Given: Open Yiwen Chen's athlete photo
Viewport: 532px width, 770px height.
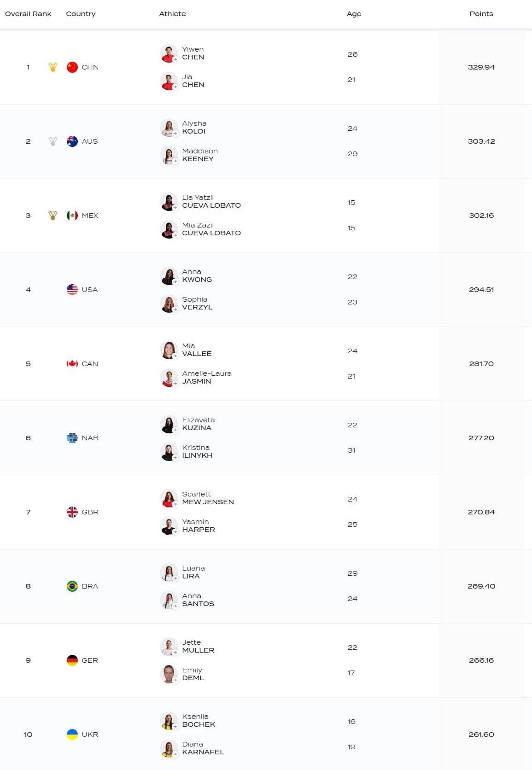Looking at the screenshot, I should (x=169, y=53).
